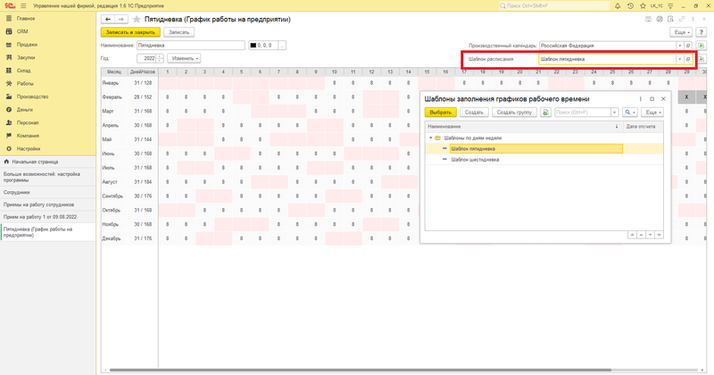714x375 pixels.
Task: Click the Записать button
Action: click(179, 32)
